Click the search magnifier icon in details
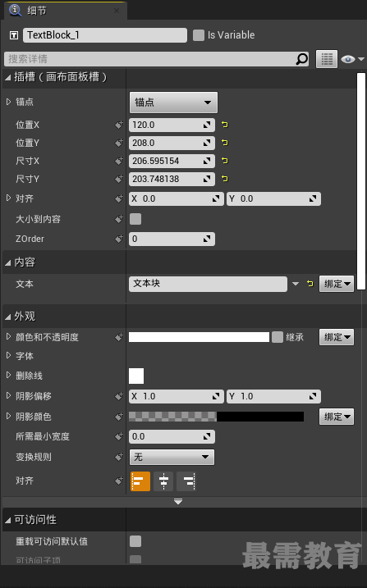Viewport: 367px width, 588px height. 301,59
